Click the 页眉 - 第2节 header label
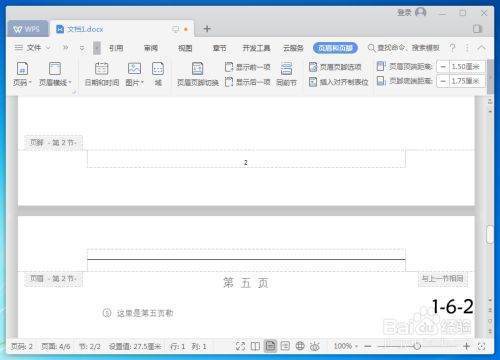Viewport: 500px width, 360px height. pos(53,278)
